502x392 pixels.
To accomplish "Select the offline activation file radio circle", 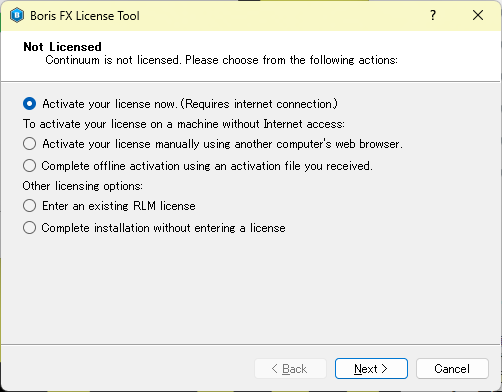I will pyautogui.click(x=29, y=166).
